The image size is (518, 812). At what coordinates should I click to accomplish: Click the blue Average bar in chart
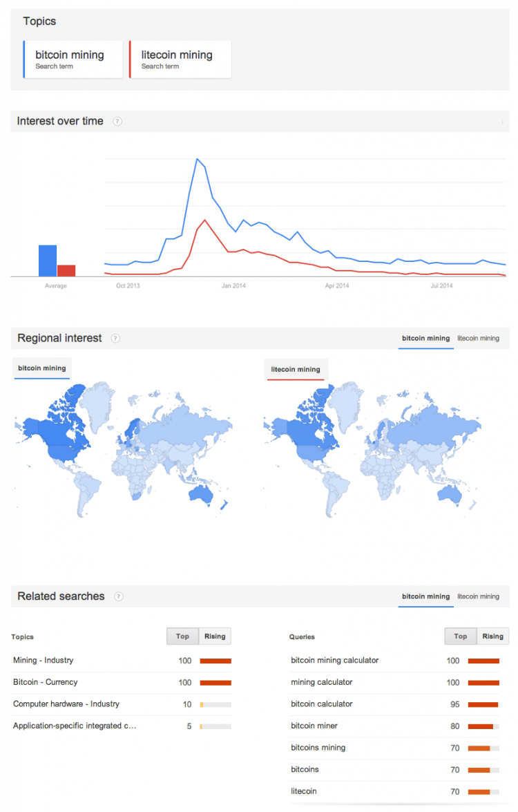click(48, 261)
